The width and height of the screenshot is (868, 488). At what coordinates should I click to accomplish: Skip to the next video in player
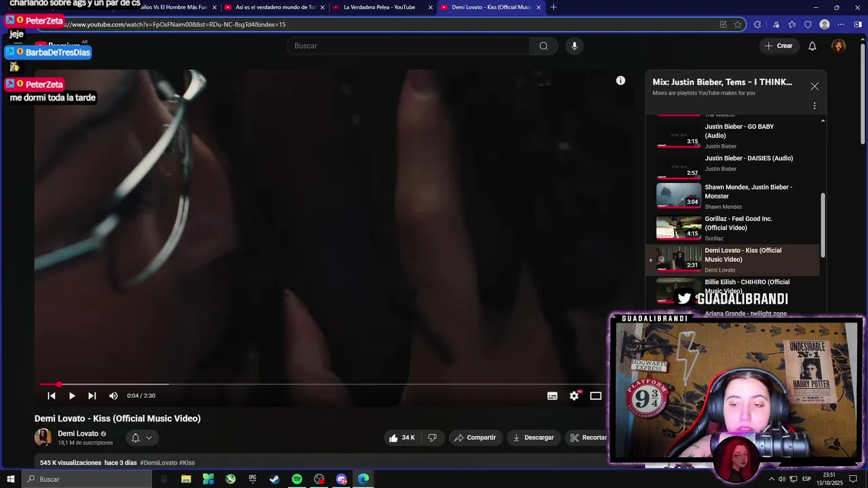pos(92,396)
